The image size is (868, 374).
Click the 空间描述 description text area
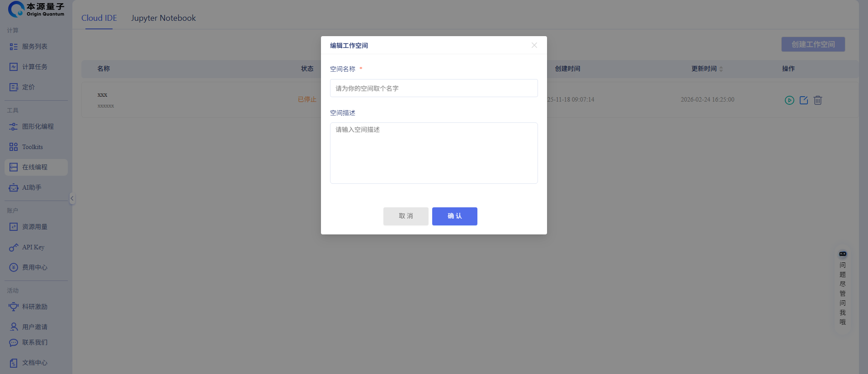434,153
